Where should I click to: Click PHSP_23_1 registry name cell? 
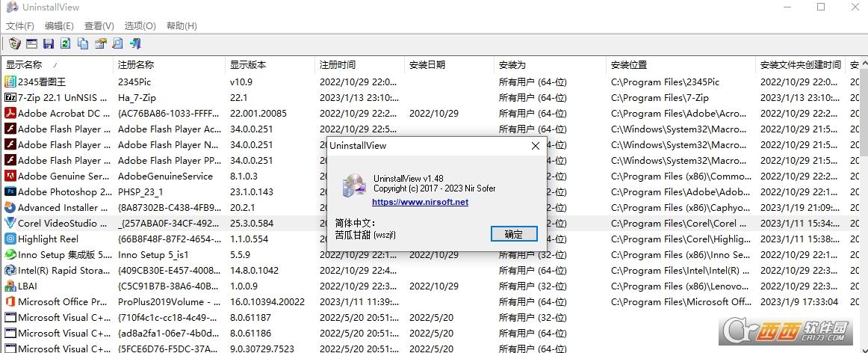tap(140, 191)
